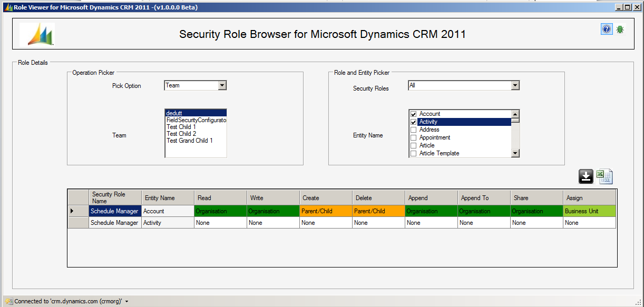Screen dimensions: 644x307
Task: Click the connected to crm.dynamics.com status text
Action: click(69, 301)
